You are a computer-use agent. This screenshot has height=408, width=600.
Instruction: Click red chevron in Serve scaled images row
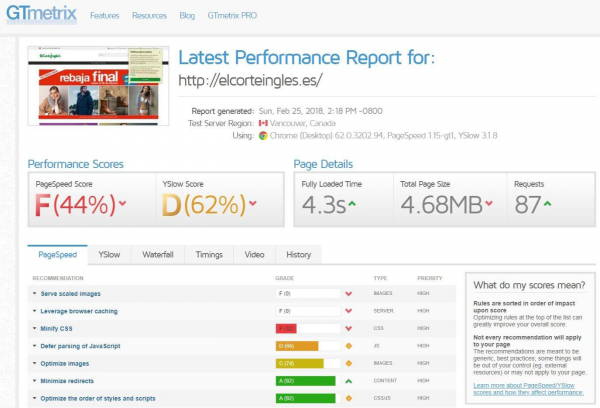pyautogui.click(x=349, y=294)
